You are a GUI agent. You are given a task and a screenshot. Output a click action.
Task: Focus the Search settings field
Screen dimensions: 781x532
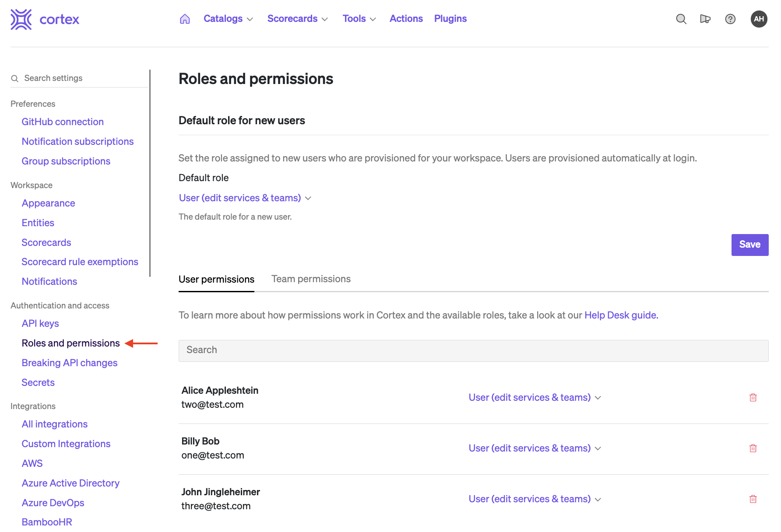click(x=79, y=78)
